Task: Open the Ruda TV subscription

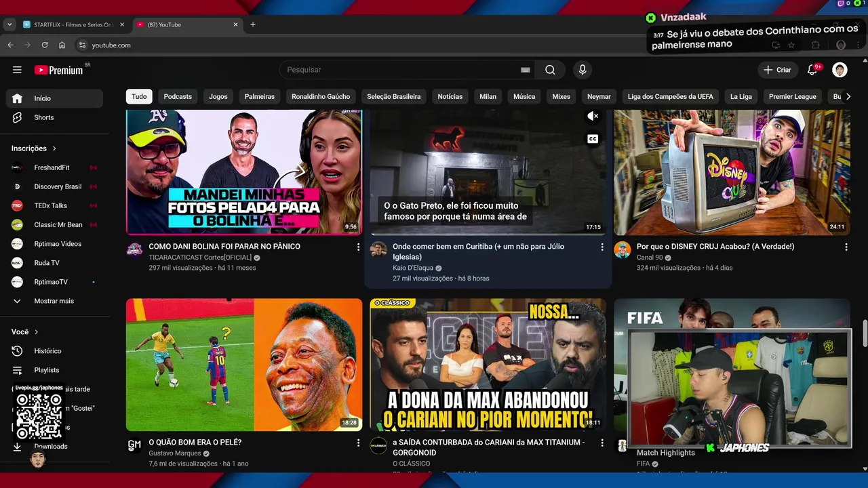Action: click(x=55, y=263)
